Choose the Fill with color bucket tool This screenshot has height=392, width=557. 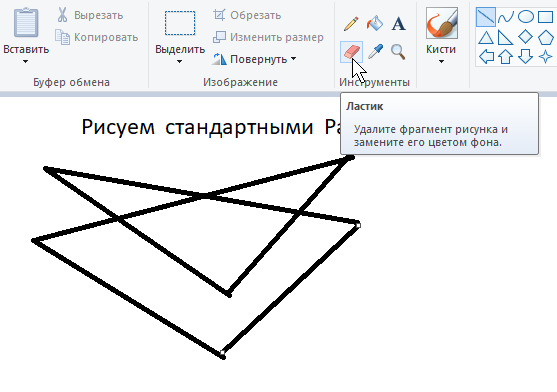point(375,24)
